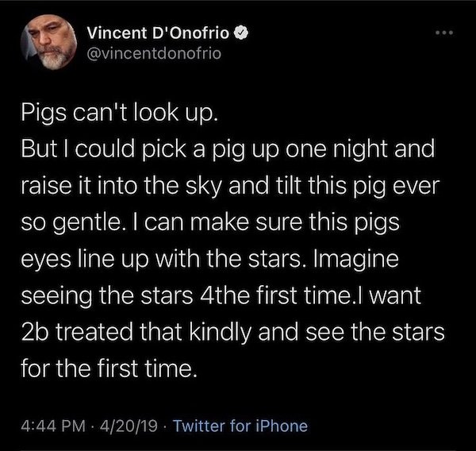Click the display name Vincent D'Onofrio

click(x=159, y=36)
